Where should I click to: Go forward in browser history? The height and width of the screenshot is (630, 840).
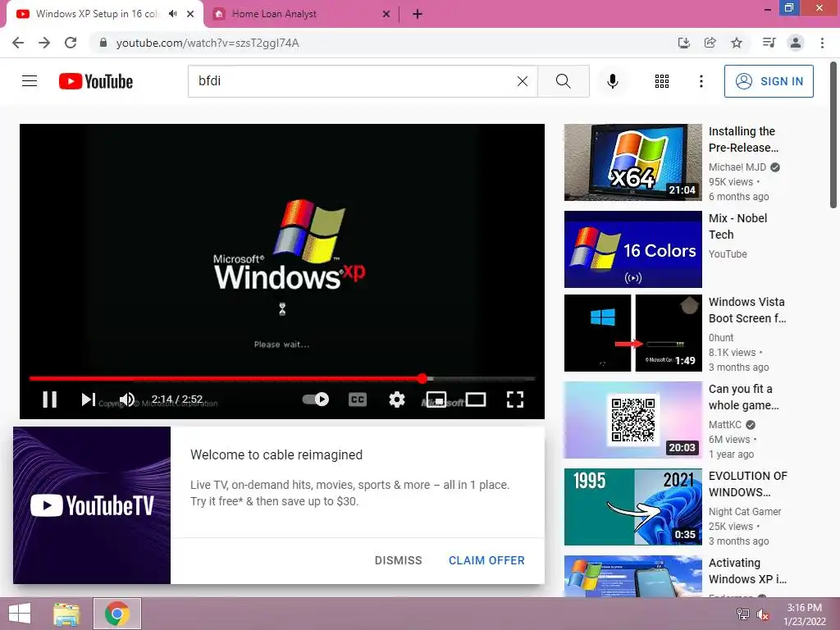[44, 43]
